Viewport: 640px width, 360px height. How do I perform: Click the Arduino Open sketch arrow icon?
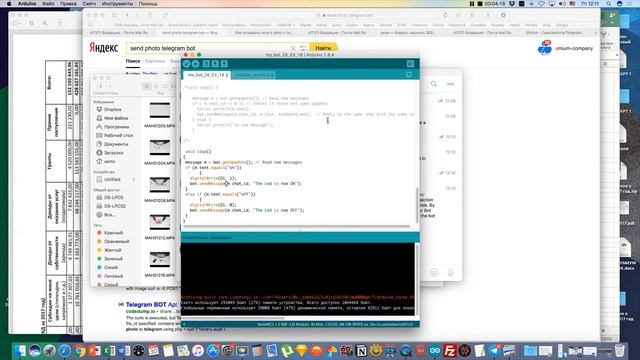click(x=215, y=64)
